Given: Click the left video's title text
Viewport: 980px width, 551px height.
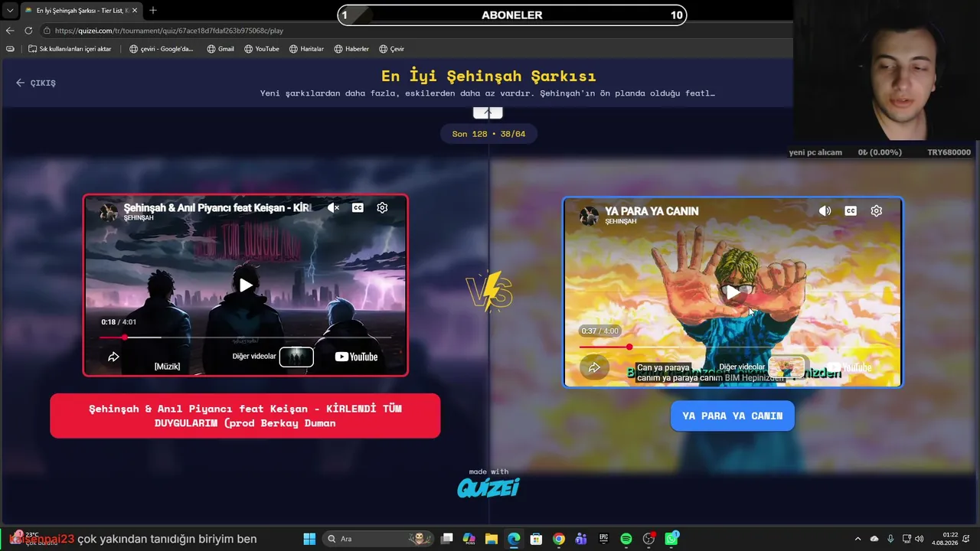Looking at the screenshot, I should pos(217,207).
